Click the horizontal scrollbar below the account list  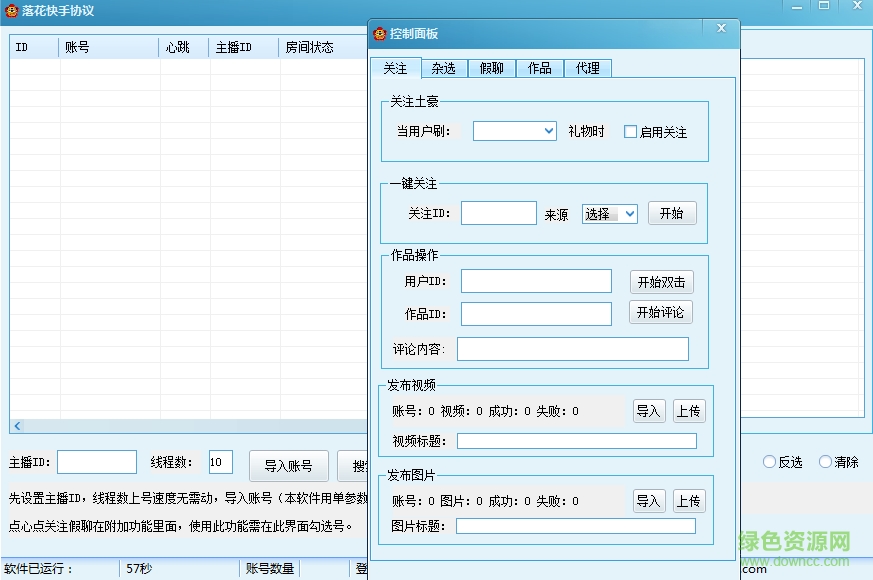180,425
